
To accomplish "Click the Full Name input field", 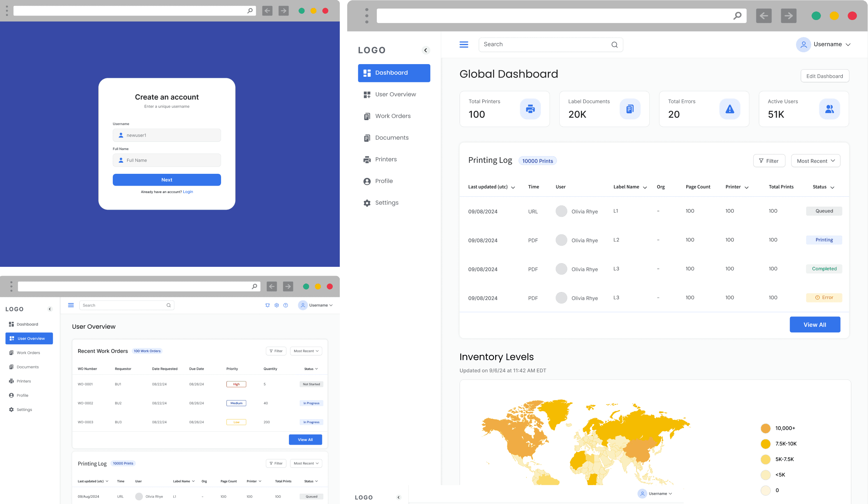I will point(167,160).
